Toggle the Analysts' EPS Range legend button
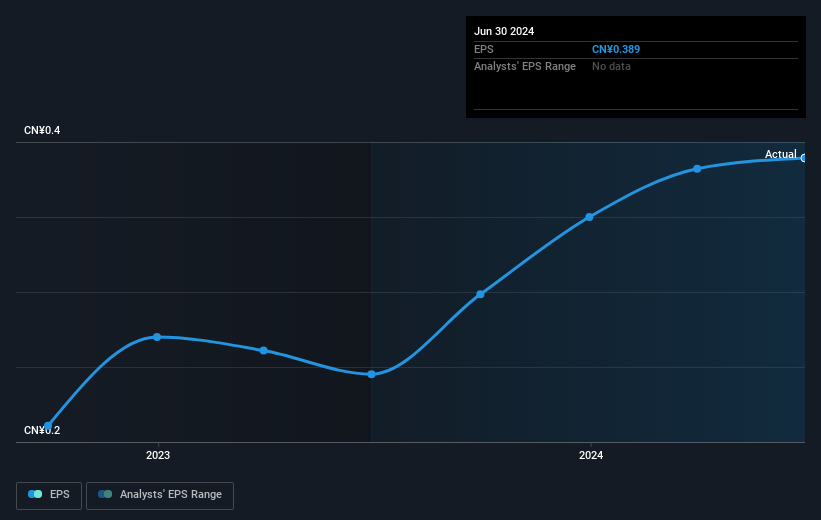 tap(160, 495)
